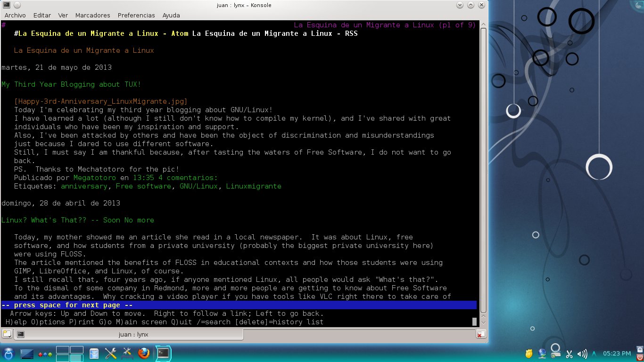The image size is (644, 362).
Task: Click the press space for next page bar
Action: coord(239,305)
